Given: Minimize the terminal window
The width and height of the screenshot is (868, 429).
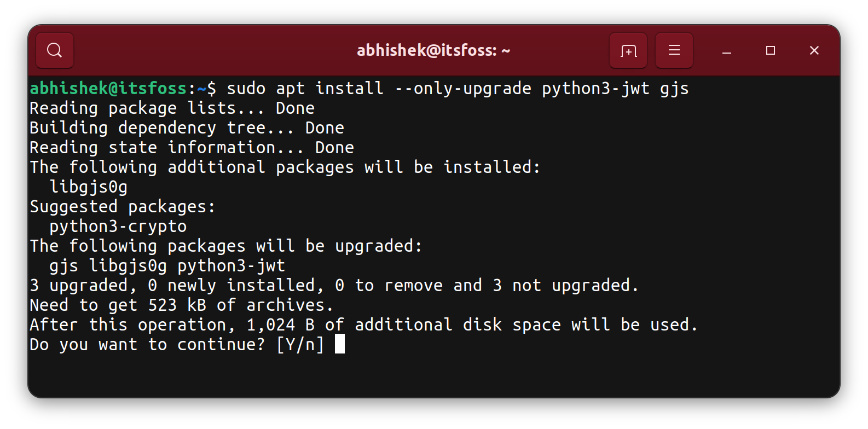Looking at the screenshot, I should [727, 51].
